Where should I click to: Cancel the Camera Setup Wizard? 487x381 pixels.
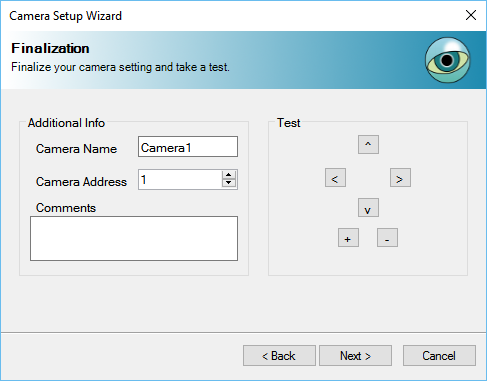click(439, 356)
